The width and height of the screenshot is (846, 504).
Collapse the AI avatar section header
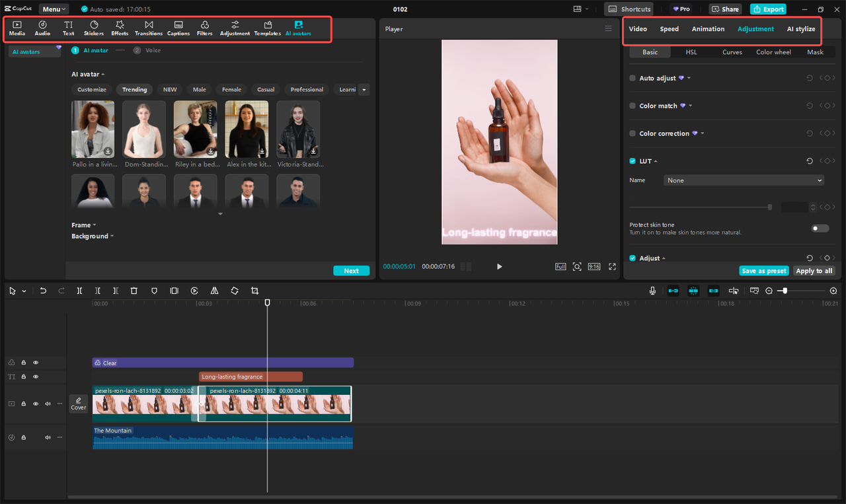88,74
